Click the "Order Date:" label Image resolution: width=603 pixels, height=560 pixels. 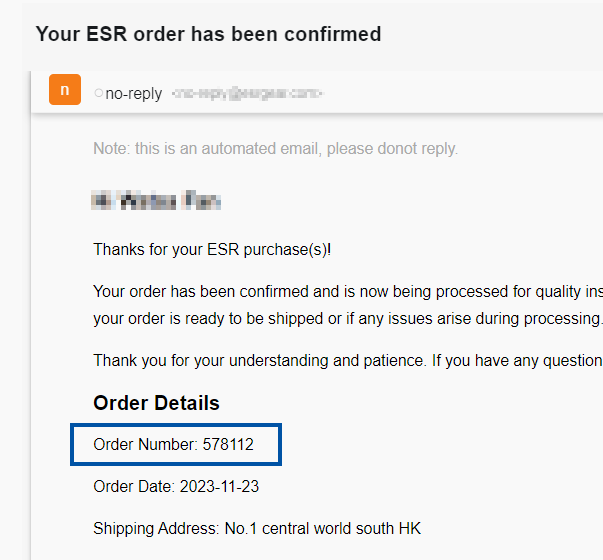134,487
